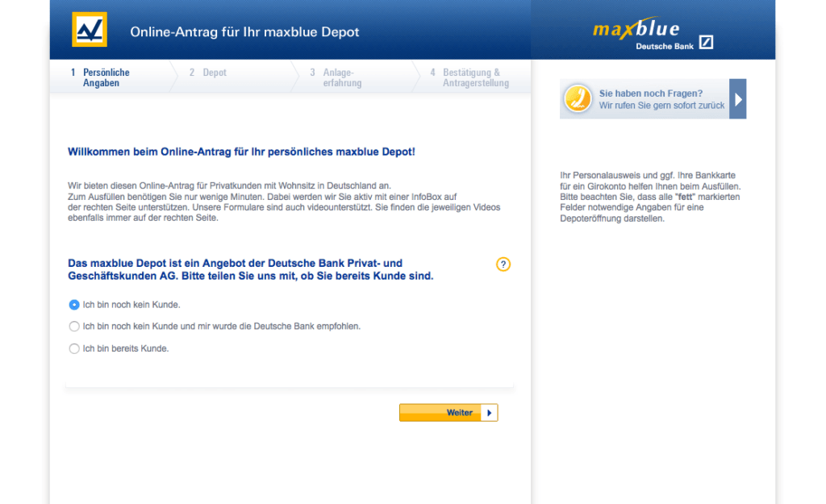Click the yellow phone callback icon
The height and width of the screenshot is (504, 826).
(578, 98)
